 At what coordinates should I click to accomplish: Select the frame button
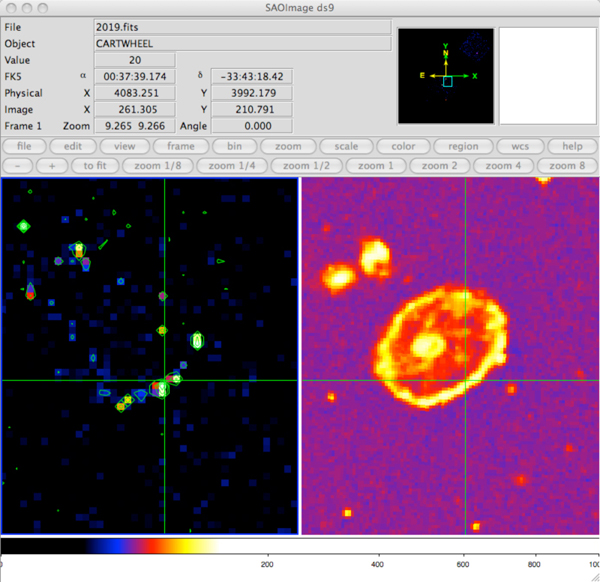(x=181, y=146)
